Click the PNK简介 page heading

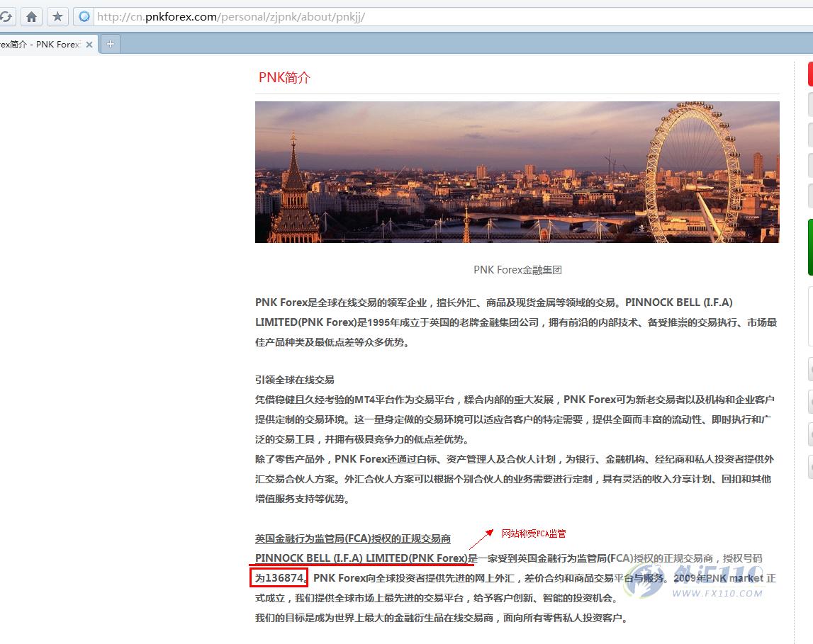pos(284,78)
